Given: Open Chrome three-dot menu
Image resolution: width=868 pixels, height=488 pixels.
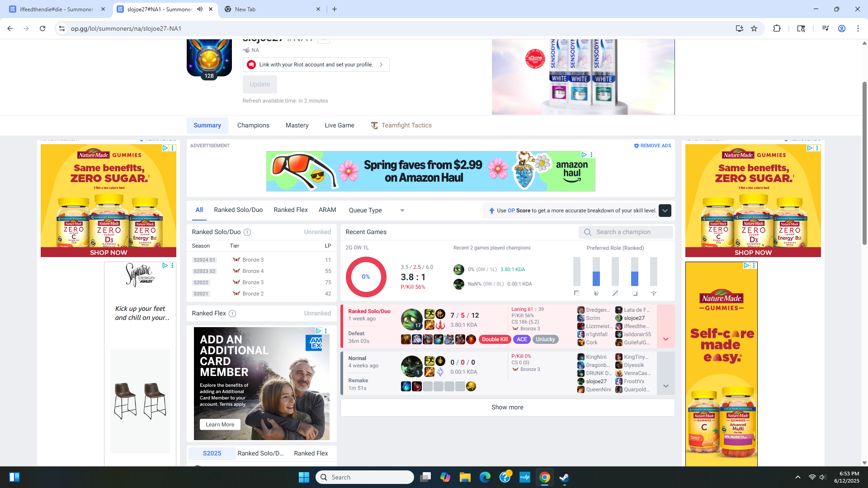Looking at the screenshot, I should point(858,28).
